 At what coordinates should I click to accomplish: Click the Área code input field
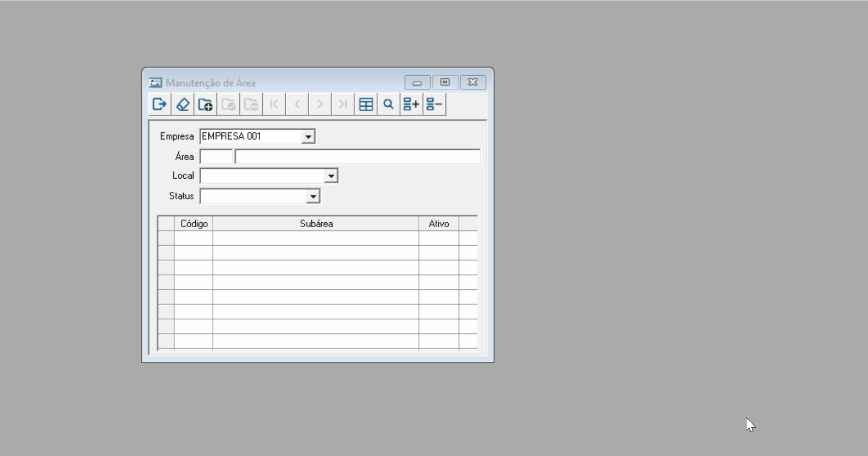[216, 157]
